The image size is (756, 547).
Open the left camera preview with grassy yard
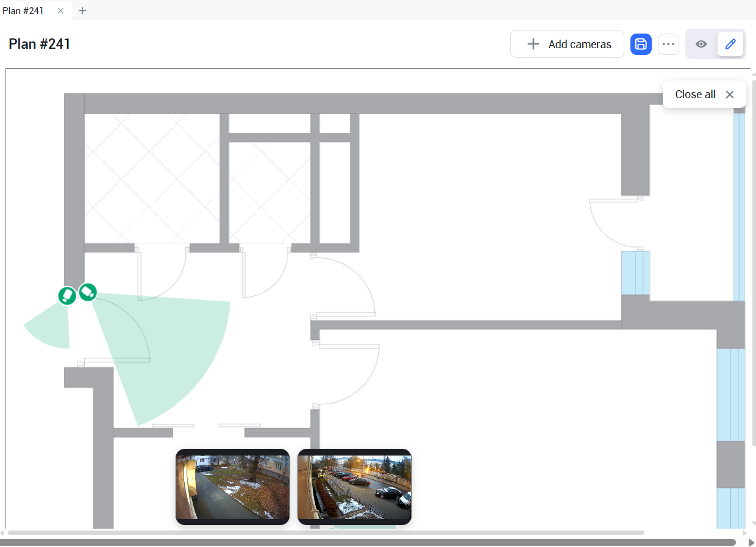232,487
